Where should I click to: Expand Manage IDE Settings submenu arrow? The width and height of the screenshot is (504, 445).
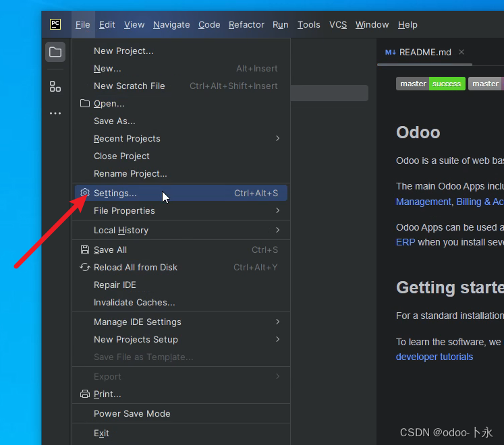277,322
